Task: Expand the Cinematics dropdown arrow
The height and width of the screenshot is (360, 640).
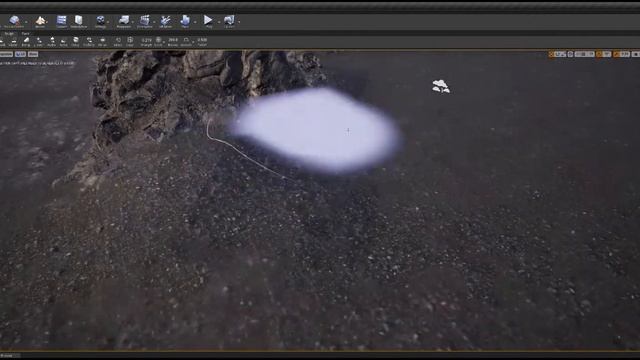Action: click(x=155, y=22)
